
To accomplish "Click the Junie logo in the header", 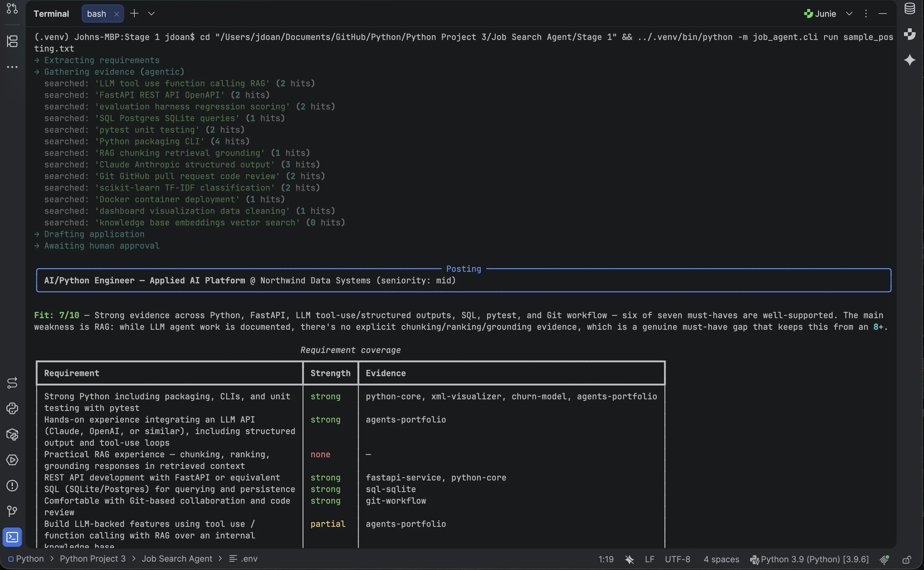I will tap(808, 14).
